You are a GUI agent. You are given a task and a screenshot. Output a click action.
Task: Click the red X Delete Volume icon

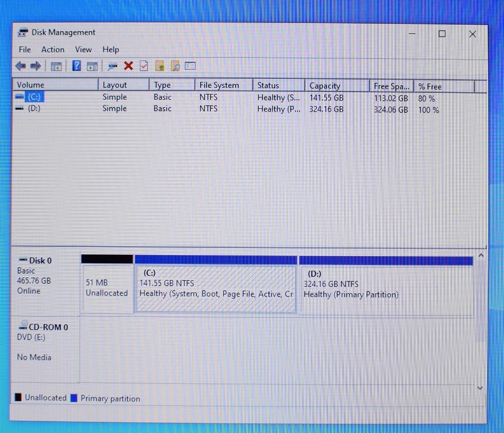128,66
